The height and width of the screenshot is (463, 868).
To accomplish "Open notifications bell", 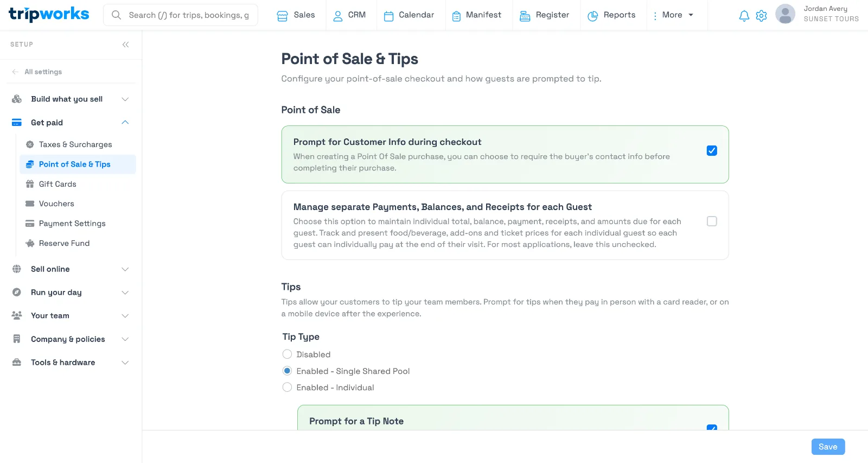I will pyautogui.click(x=744, y=16).
